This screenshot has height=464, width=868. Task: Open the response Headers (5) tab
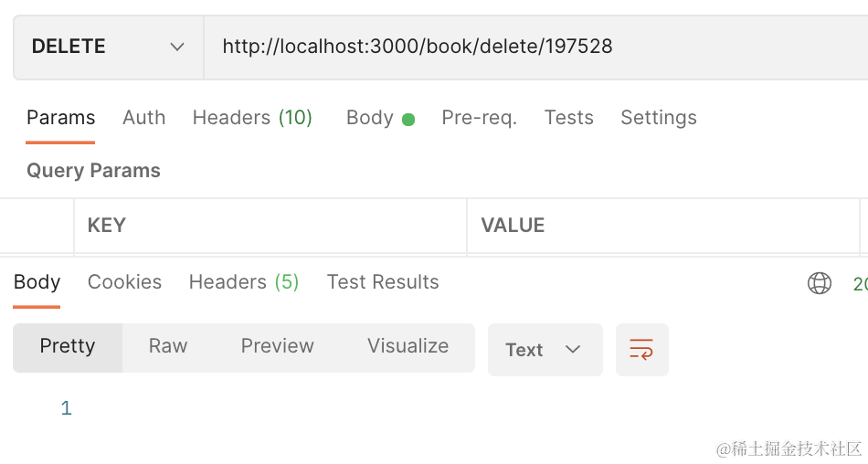[x=244, y=282]
